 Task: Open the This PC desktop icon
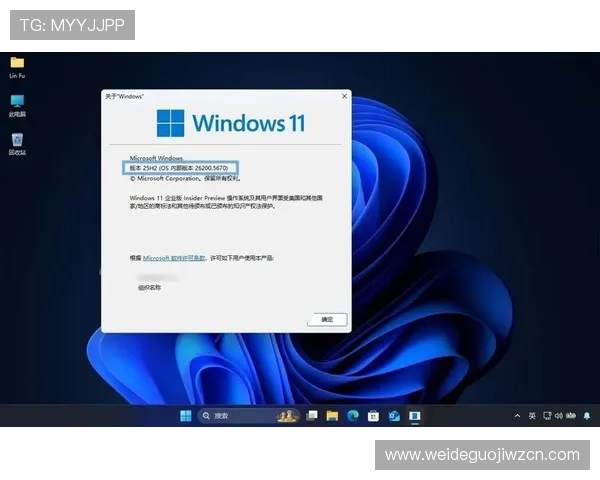17,106
